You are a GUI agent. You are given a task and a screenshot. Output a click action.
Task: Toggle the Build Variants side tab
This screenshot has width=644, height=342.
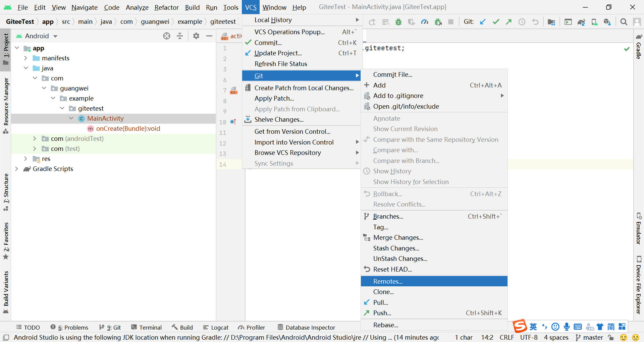(x=6, y=292)
